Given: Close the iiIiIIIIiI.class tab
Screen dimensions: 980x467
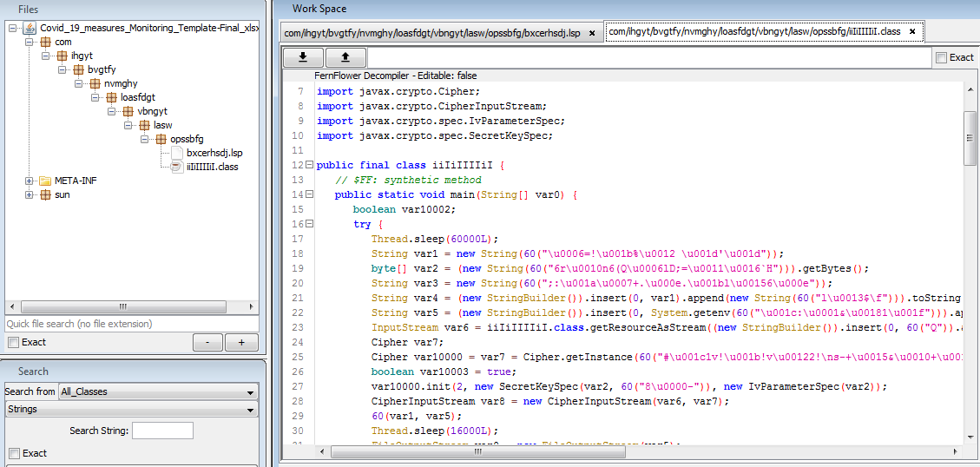Looking at the screenshot, I should (x=912, y=30).
